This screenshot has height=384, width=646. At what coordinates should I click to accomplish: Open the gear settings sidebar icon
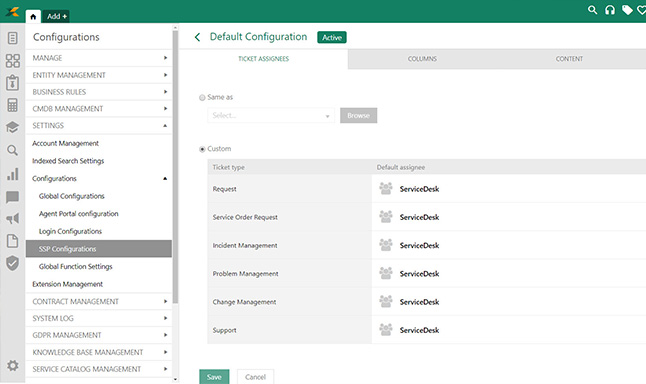[13, 365]
